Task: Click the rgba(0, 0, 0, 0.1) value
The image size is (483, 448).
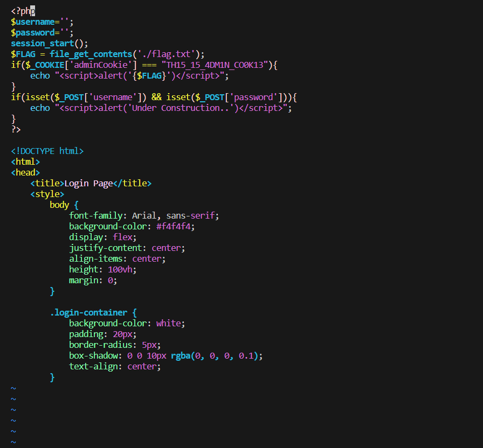Action: tap(214, 356)
